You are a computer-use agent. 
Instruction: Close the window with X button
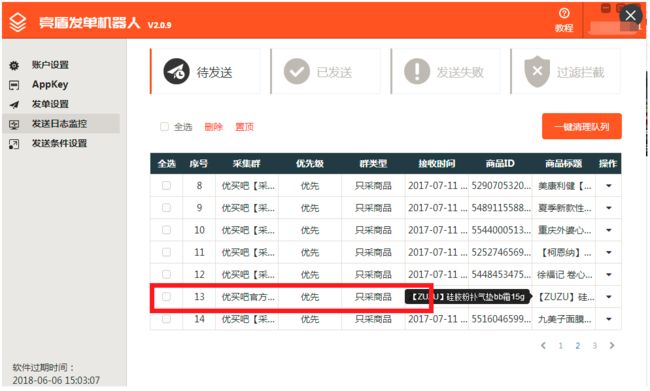pos(631,16)
